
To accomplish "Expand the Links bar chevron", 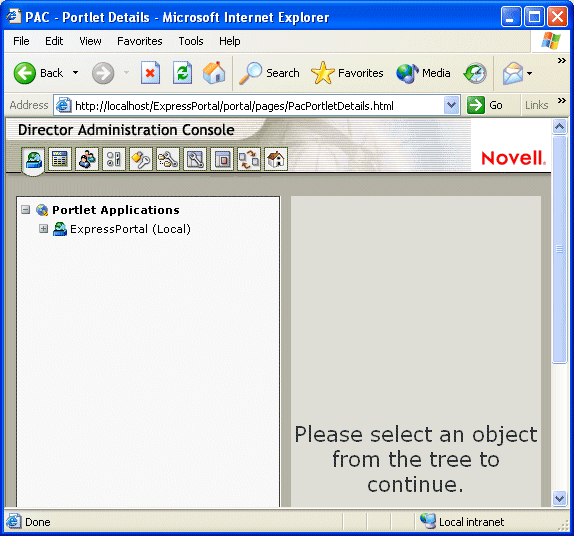I will [562, 101].
